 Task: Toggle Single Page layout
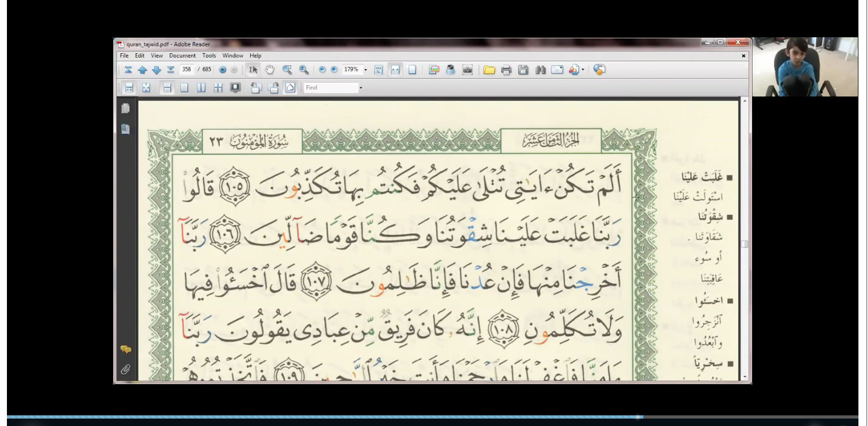coord(184,88)
